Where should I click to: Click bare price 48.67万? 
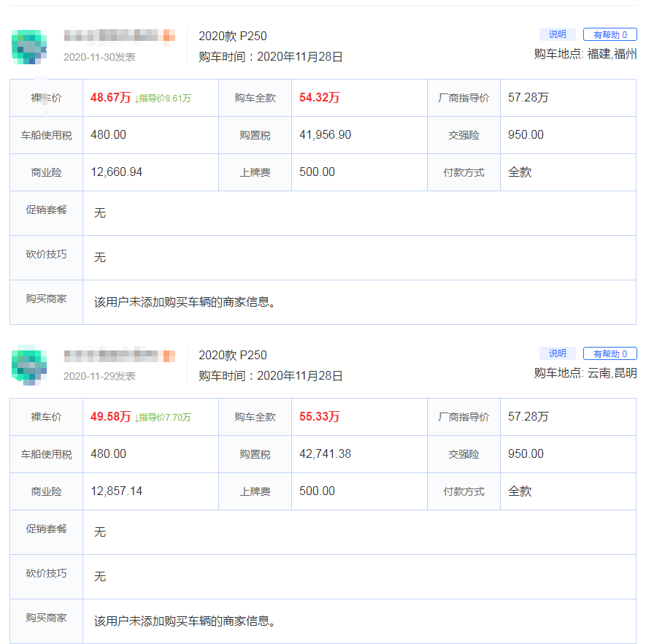point(110,98)
